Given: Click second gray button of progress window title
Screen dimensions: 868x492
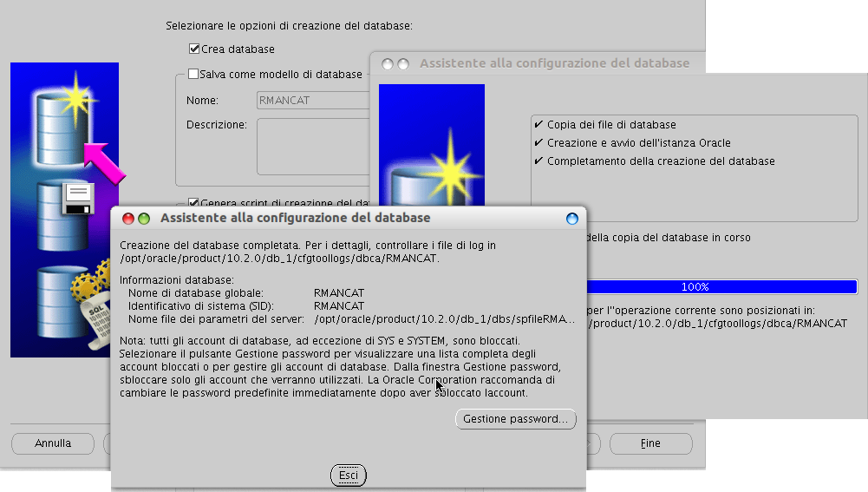Looking at the screenshot, I should (x=403, y=64).
